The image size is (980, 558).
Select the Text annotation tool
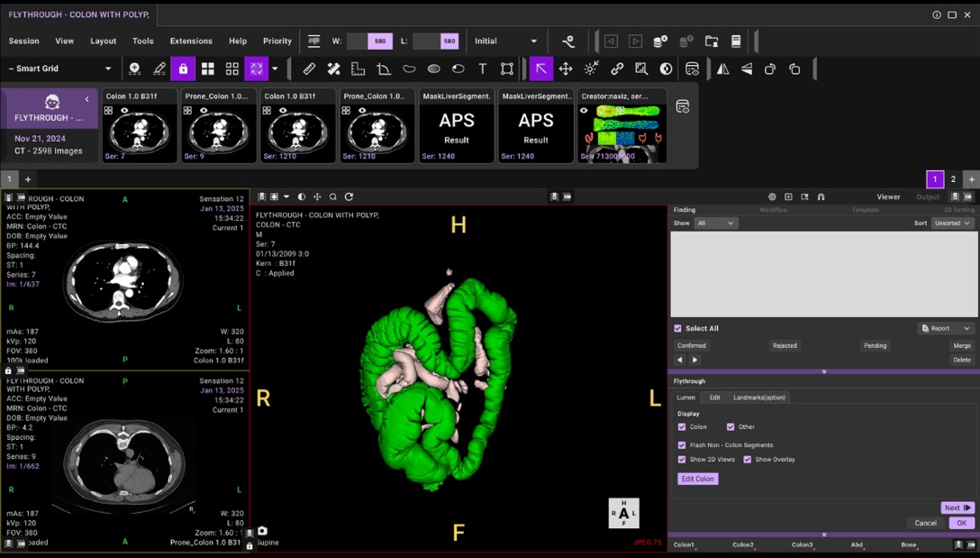tap(482, 69)
